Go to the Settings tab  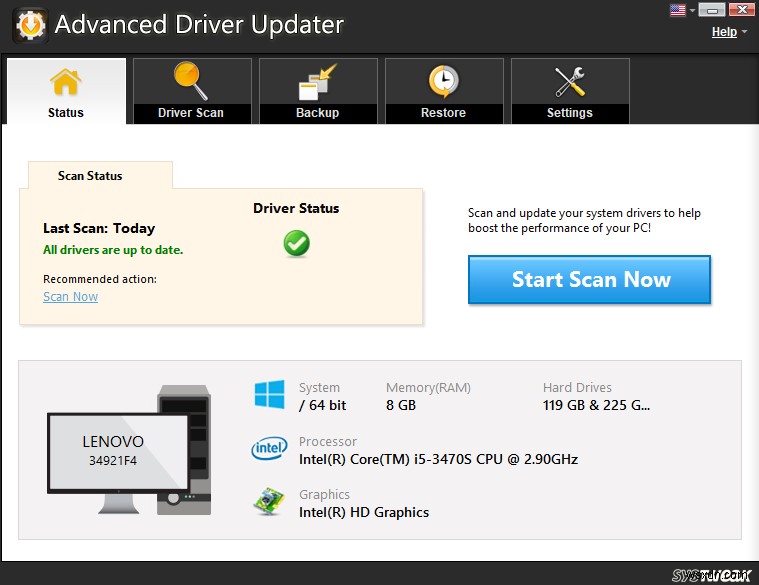(x=570, y=91)
